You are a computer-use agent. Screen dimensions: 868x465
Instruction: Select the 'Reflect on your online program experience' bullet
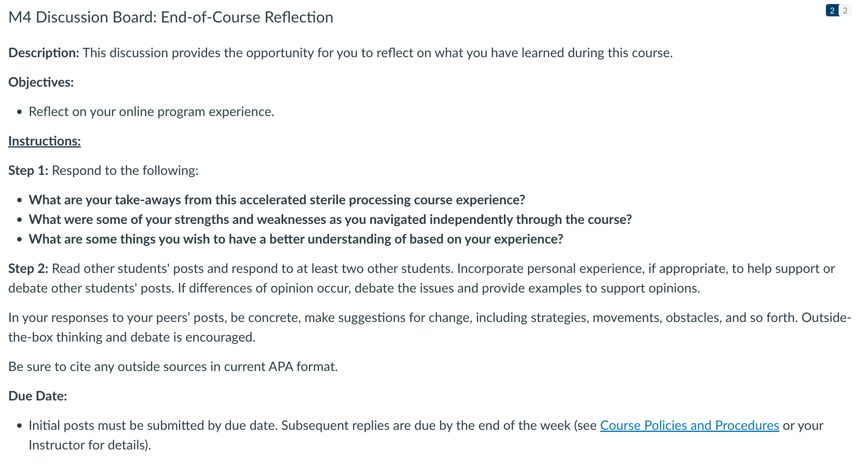click(x=151, y=112)
